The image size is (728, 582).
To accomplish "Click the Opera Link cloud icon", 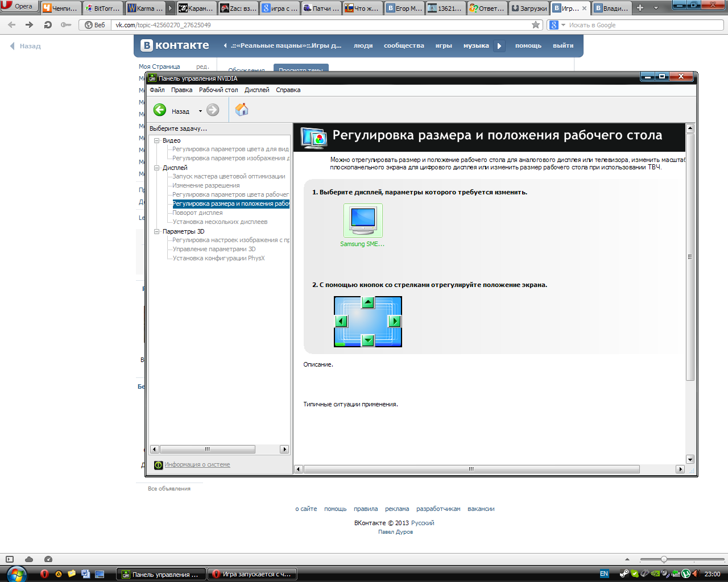I will 29,559.
